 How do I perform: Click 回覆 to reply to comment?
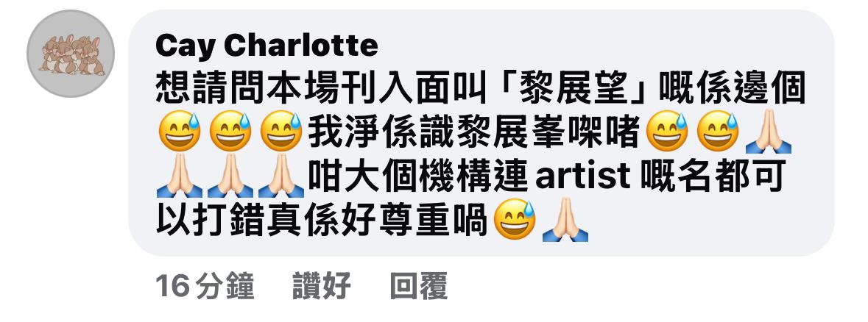click(x=418, y=287)
